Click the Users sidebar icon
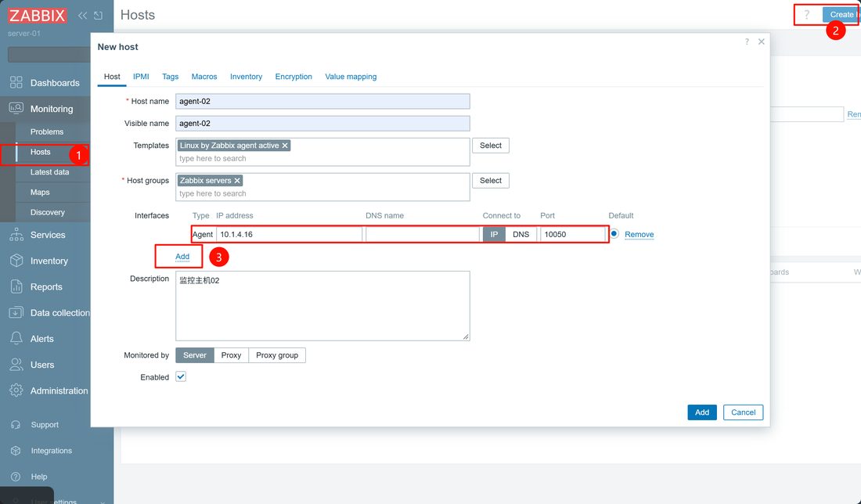The image size is (861, 504). (x=16, y=364)
